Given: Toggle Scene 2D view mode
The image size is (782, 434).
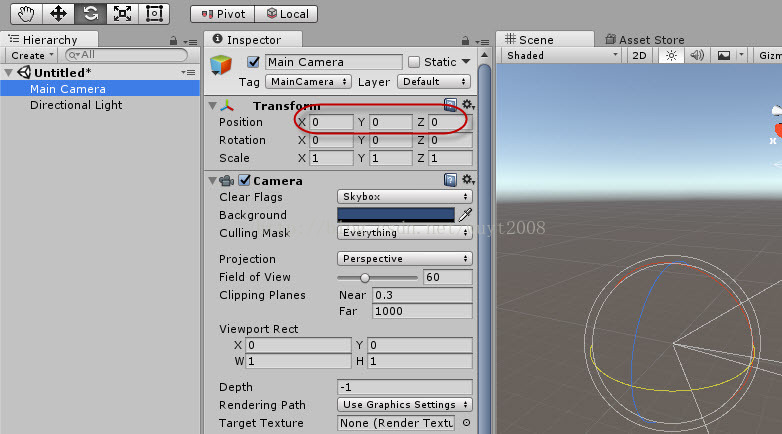Looking at the screenshot, I should (x=639, y=55).
